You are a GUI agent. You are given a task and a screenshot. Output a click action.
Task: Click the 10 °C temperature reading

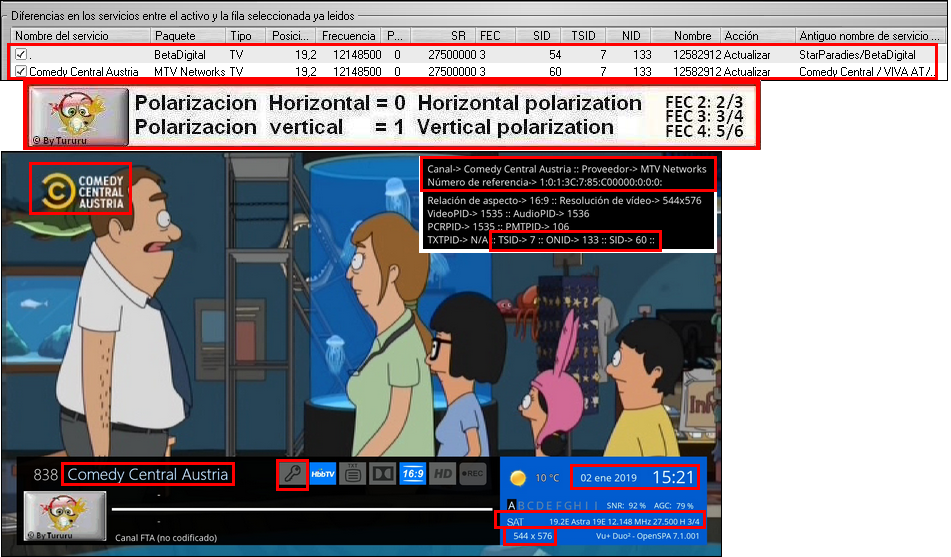[547, 478]
